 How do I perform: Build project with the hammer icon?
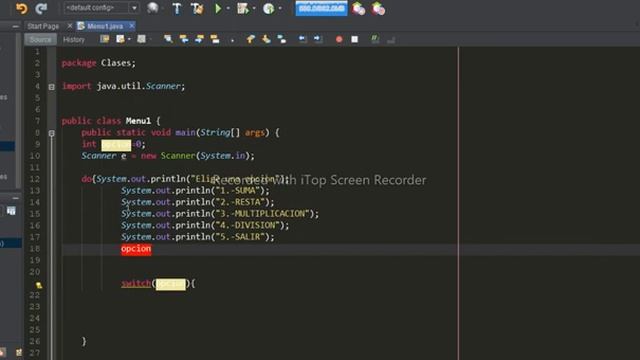pyautogui.click(x=177, y=8)
